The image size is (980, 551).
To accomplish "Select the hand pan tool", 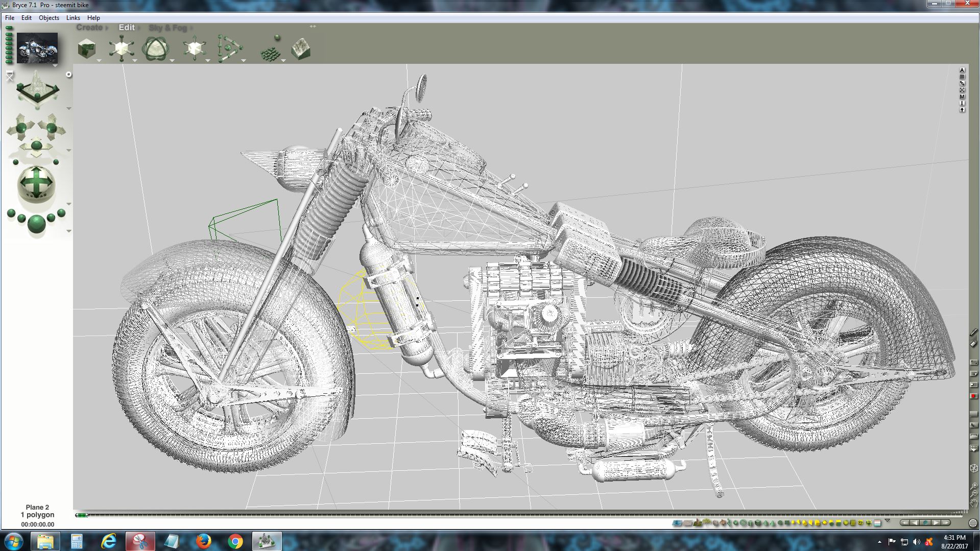I will [974, 504].
